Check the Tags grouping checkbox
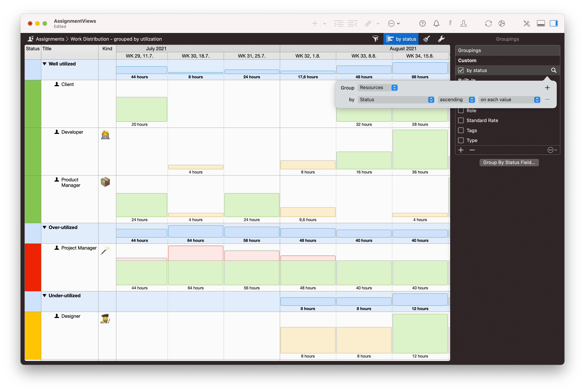This screenshot has width=585, height=392. (x=461, y=130)
